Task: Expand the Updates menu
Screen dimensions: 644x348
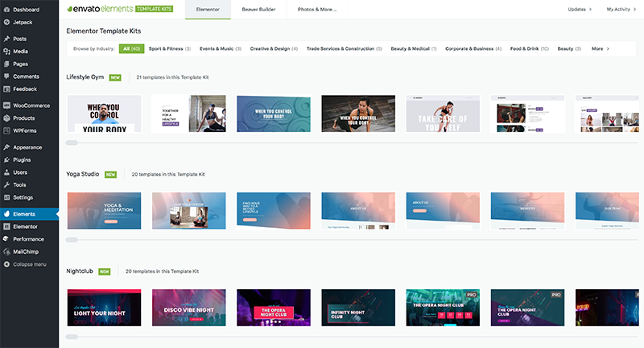Action: click(579, 9)
